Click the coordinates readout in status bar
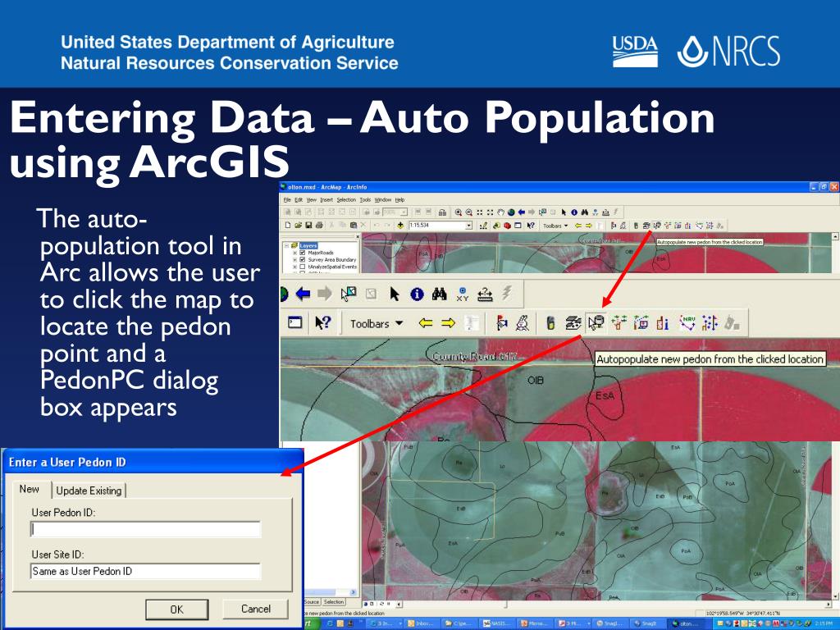 [742, 613]
